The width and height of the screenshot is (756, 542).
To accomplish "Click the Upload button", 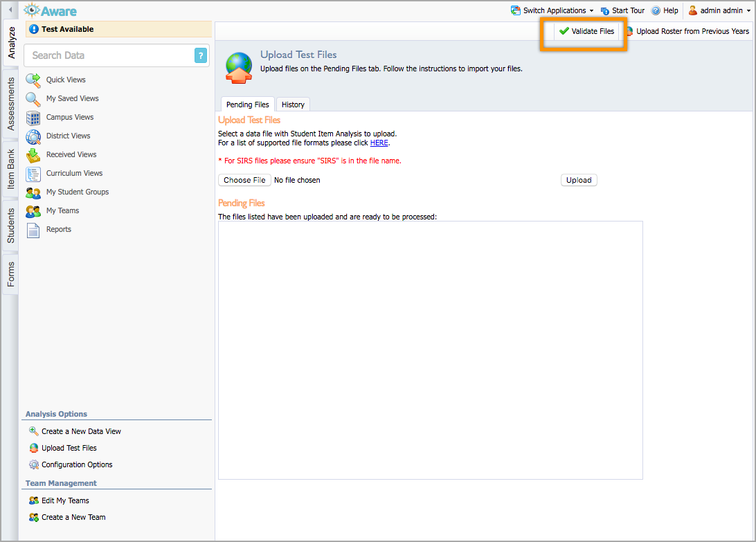I will point(579,180).
